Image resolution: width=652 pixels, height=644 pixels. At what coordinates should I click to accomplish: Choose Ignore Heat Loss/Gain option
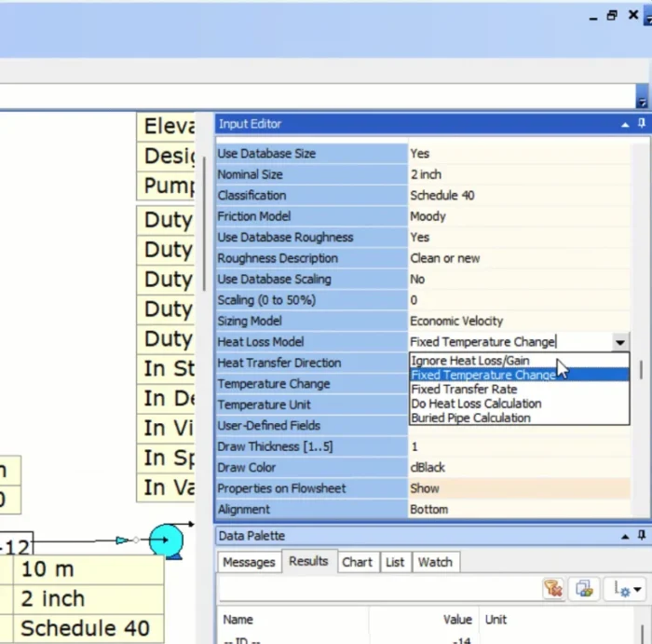click(x=469, y=361)
